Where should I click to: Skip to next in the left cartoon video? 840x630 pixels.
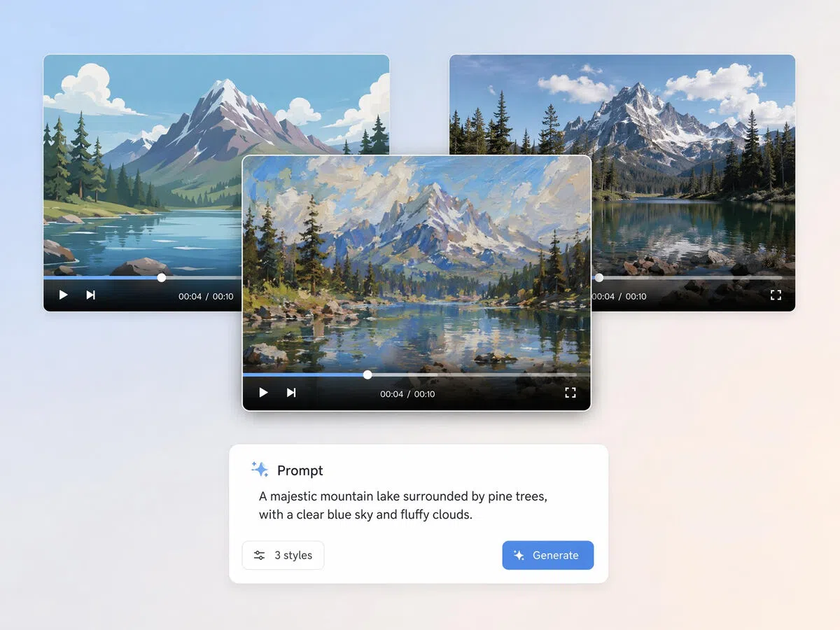click(90, 295)
